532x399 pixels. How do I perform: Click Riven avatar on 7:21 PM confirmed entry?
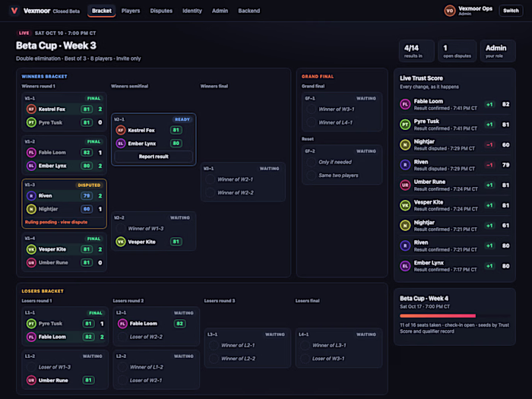coord(405,245)
